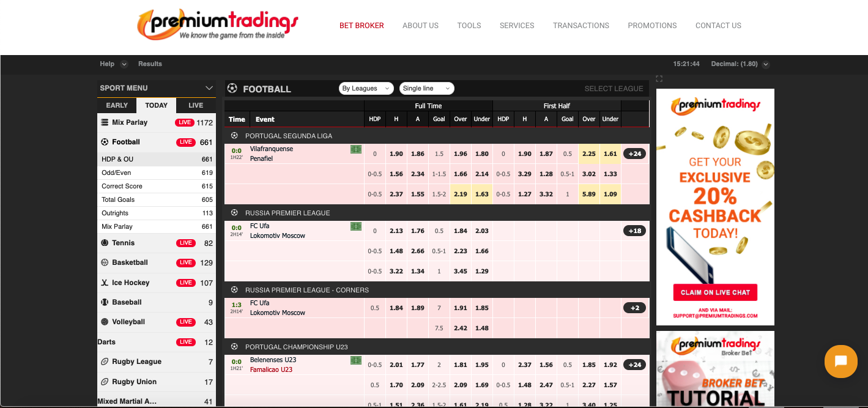Click the Famalicao U23 team name
The image size is (868, 408).
point(271,369)
